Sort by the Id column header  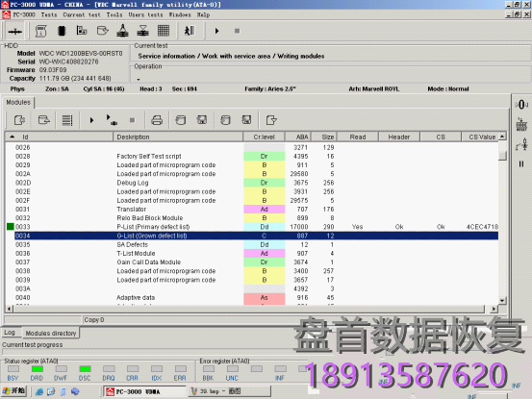[x=59, y=137]
